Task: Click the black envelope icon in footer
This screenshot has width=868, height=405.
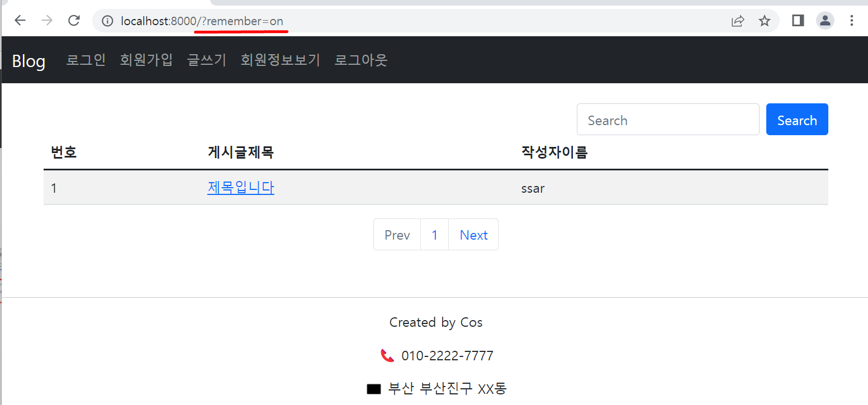Action: (374, 389)
